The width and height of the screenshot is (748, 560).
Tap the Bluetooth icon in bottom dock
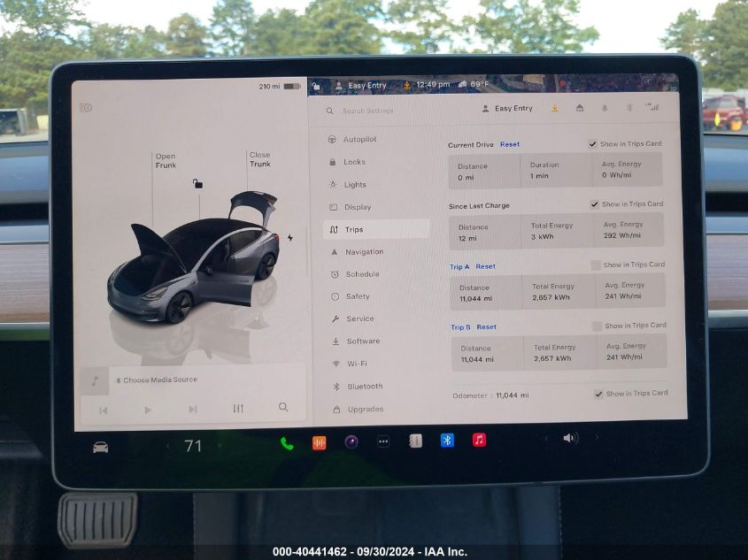(447, 441)
